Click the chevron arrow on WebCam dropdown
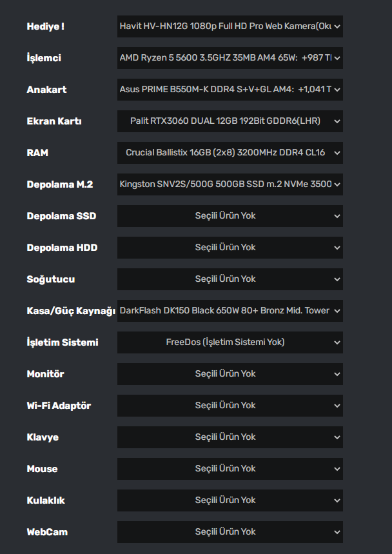 (337, 532)
